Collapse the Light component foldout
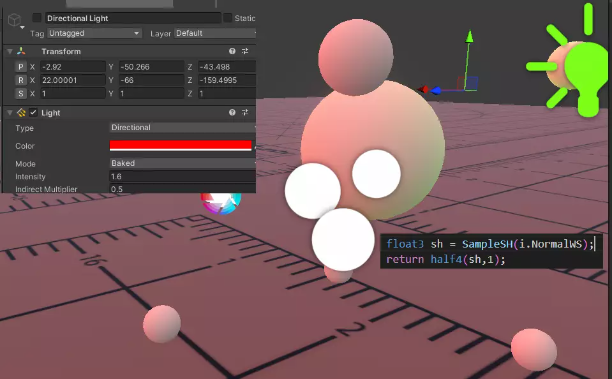 pos(10,113)
